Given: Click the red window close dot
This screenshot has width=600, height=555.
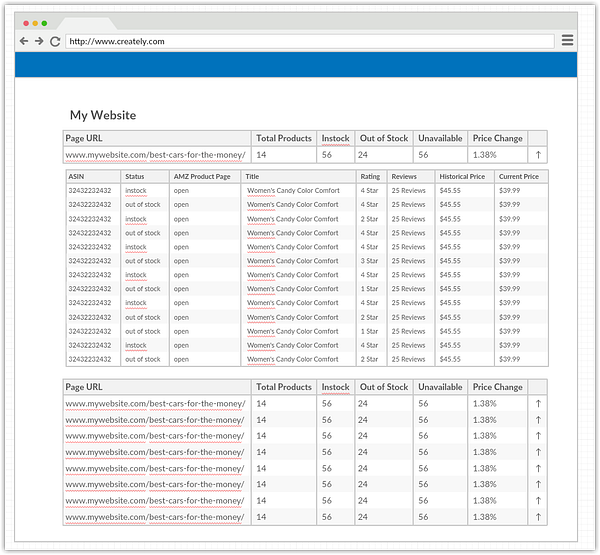Looking at the screenshot, I should (26, 23).
